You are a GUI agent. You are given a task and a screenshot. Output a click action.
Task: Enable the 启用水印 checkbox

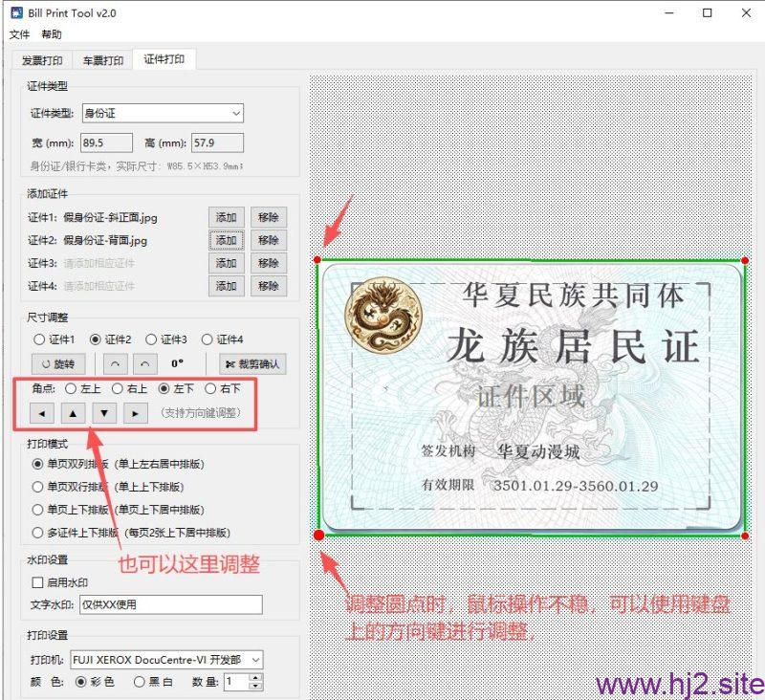click(37, 582)
